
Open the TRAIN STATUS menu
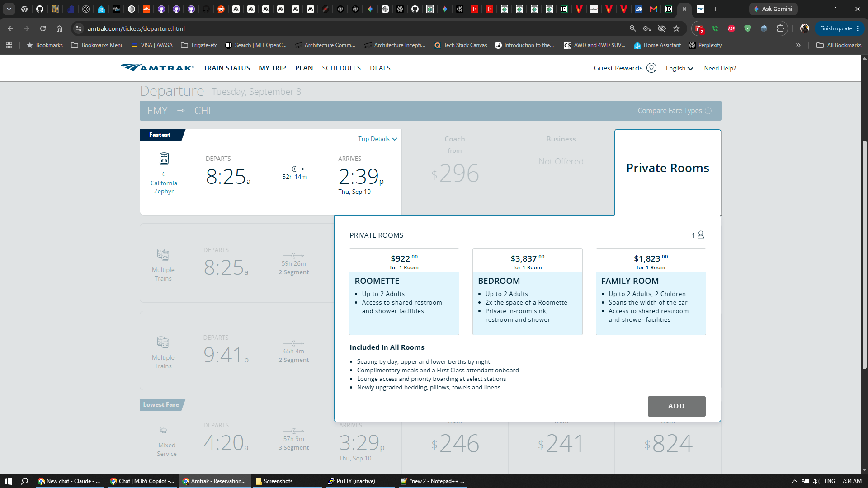click(226, 68)
